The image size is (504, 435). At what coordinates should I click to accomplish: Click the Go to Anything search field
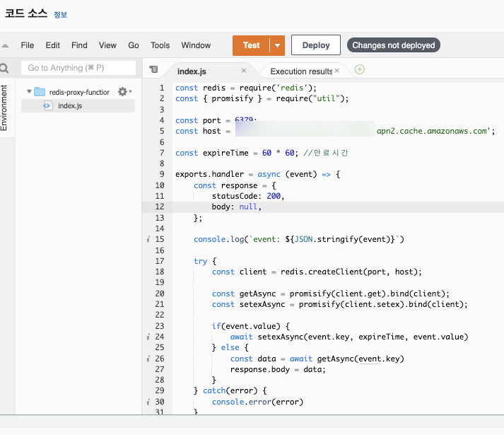[x=78, y=68]
